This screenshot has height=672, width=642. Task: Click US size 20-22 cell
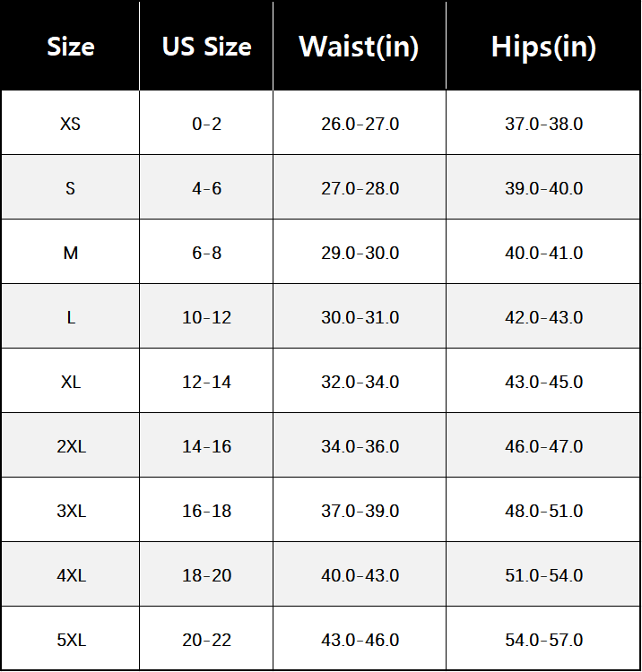tap(206, 640)
